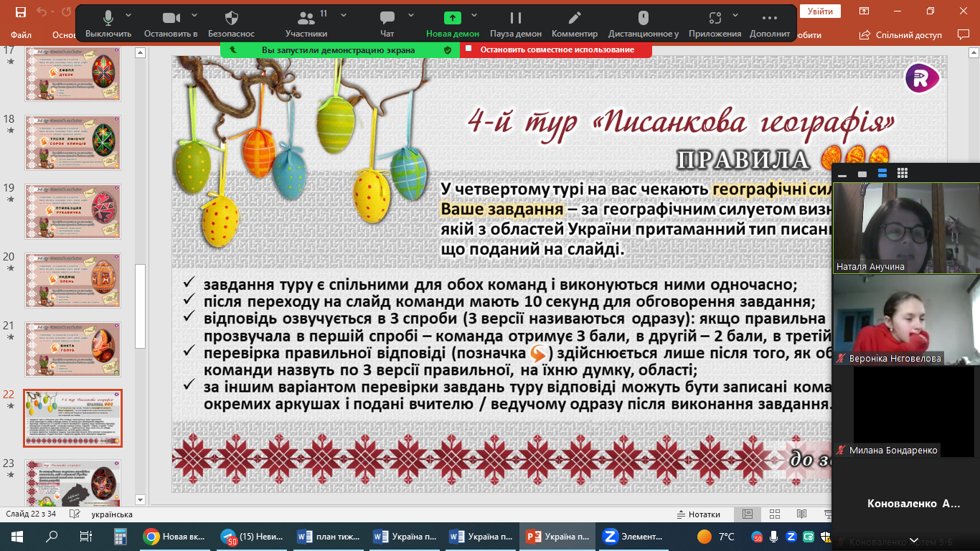Screen dimensions: 980x551
Task: Open Windows taskbar search
Action: pos(52,536)
